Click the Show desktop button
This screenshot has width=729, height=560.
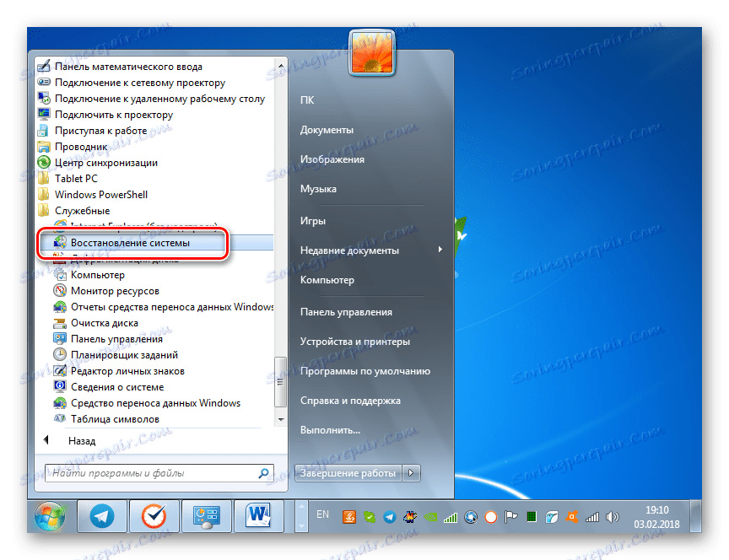[695, 516]
